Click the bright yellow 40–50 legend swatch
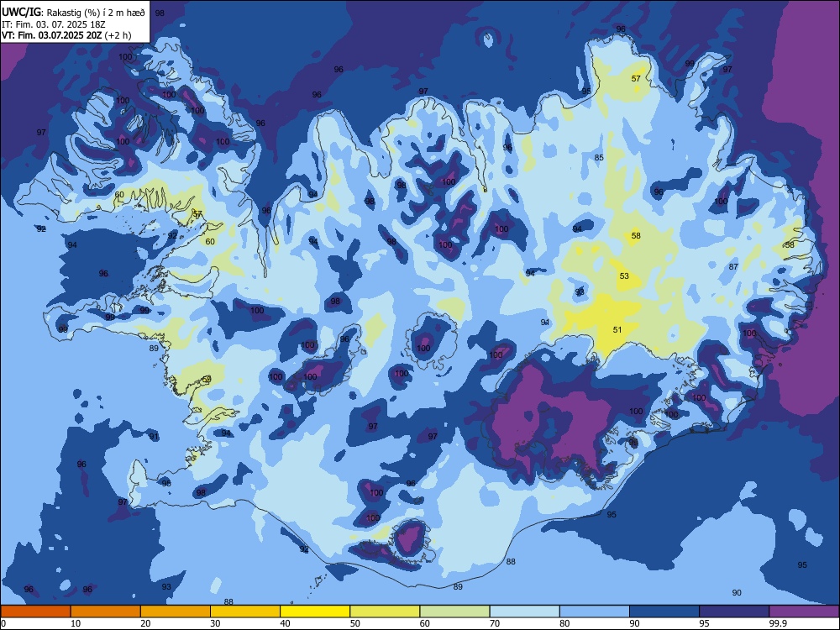This screenshot has height=630, width=840. tap(315, 612)
